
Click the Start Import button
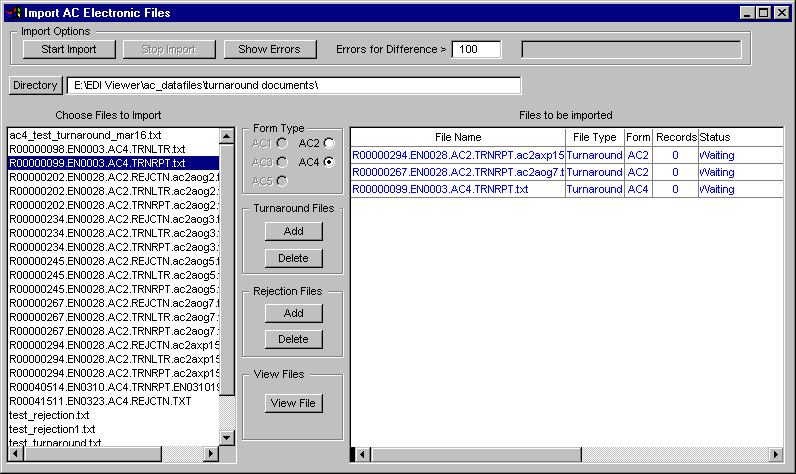pos(69,49)
